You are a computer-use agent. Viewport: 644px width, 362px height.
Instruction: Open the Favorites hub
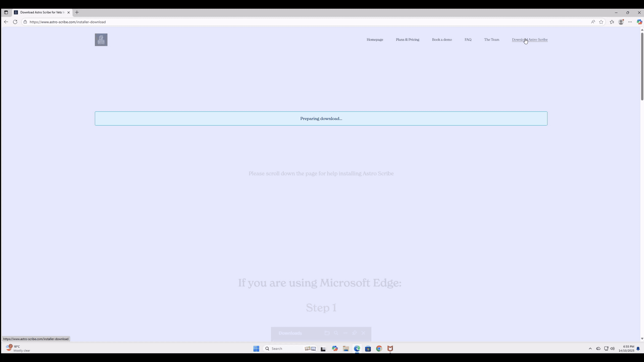[612, 22]
